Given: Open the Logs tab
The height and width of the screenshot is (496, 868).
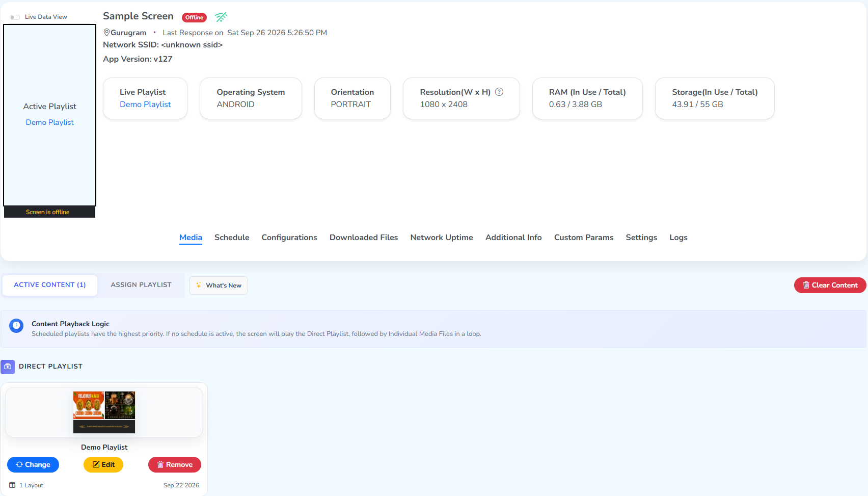Looking at the screenshot, I should [678, 238].
